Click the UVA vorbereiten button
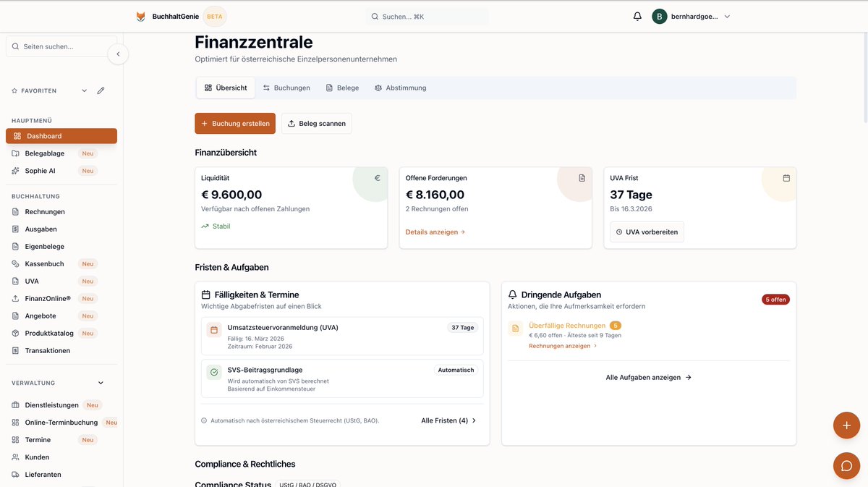 (647, 232)
